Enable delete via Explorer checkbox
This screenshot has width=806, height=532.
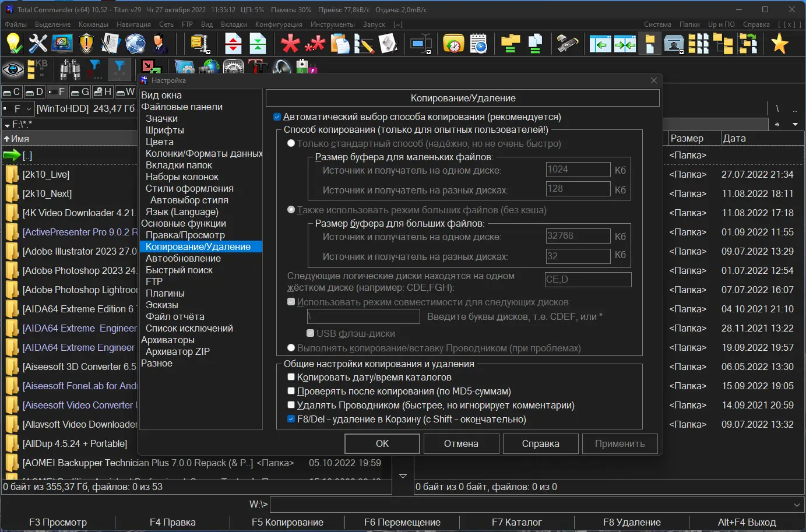tap(291, 406)
